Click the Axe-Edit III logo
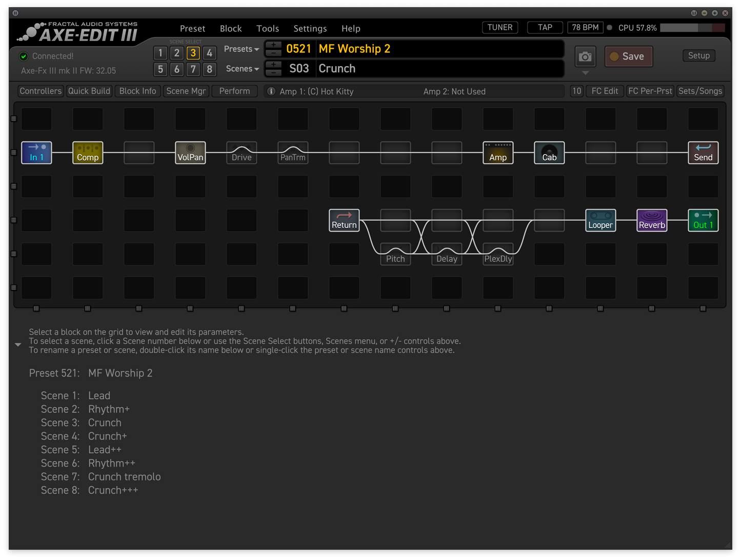 pos(77,32)
